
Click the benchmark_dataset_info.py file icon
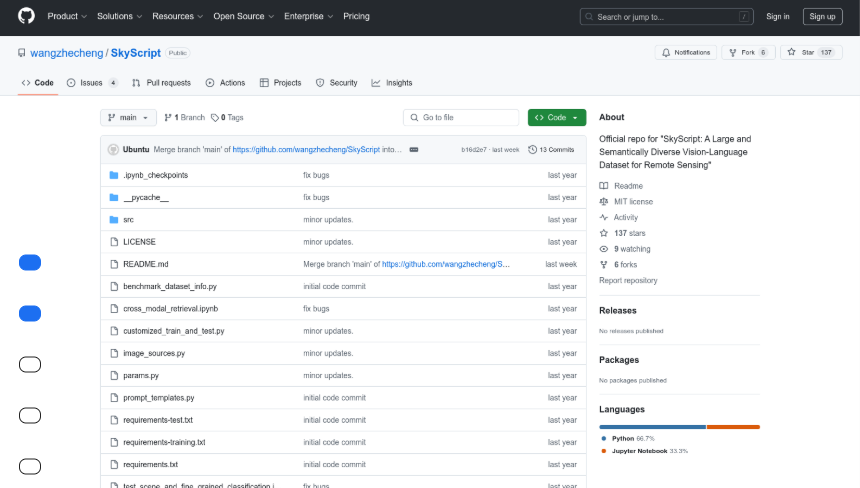114,286
